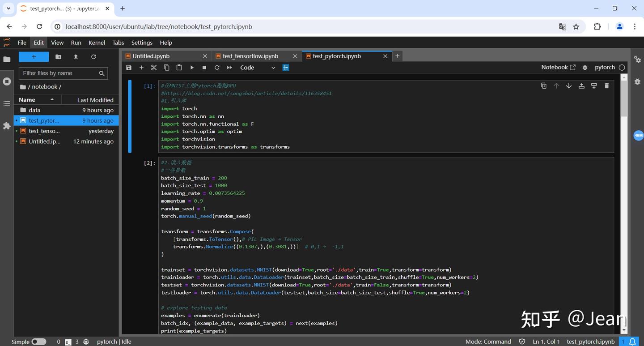
Task: Click the blue new launcher plus button
Action: [x=34, y=57]
